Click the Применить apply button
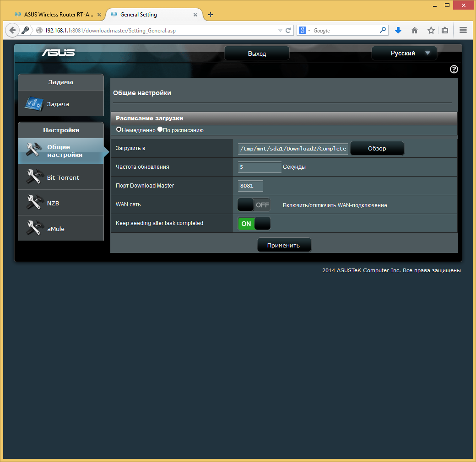Viewport: 476px width, 462px height. [x=284, y=245]
